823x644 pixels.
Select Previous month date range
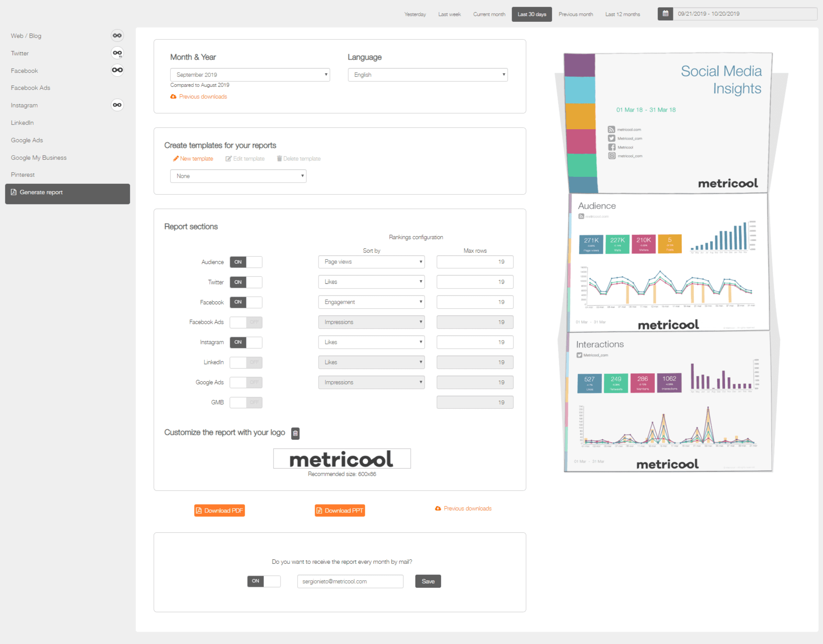coord(576,14)
